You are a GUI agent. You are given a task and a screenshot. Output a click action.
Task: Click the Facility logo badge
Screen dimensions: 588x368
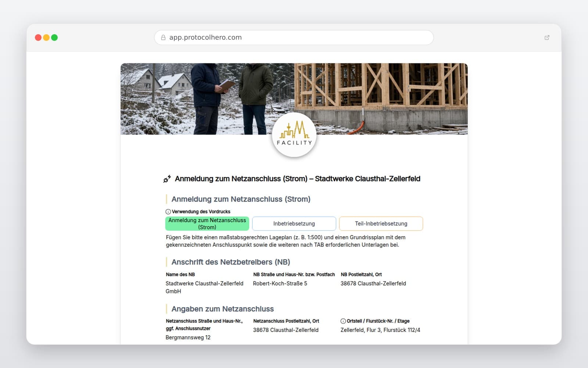[x=294, y=135]
